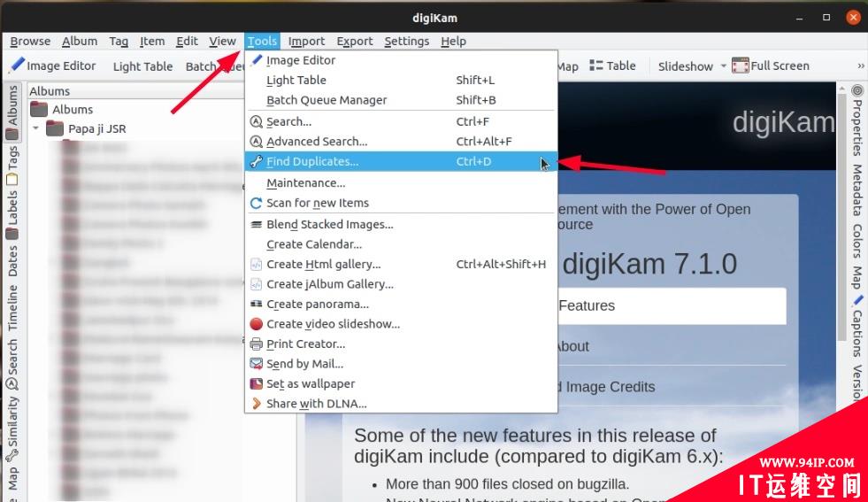
Task: Choose Scan for new Items
Action: click(401, 203)
